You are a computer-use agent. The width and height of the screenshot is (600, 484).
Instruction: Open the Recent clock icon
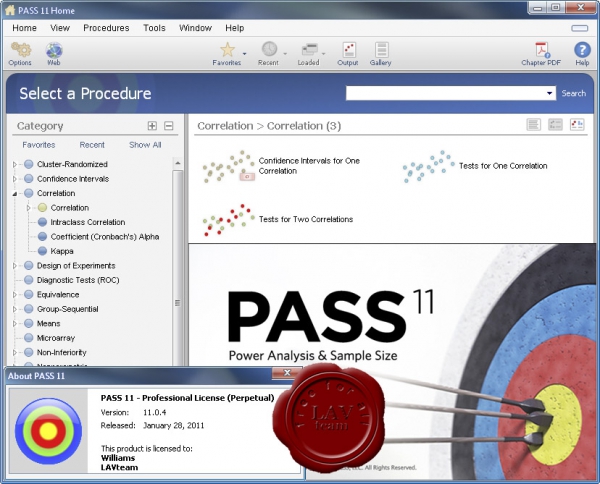point(269,49)
